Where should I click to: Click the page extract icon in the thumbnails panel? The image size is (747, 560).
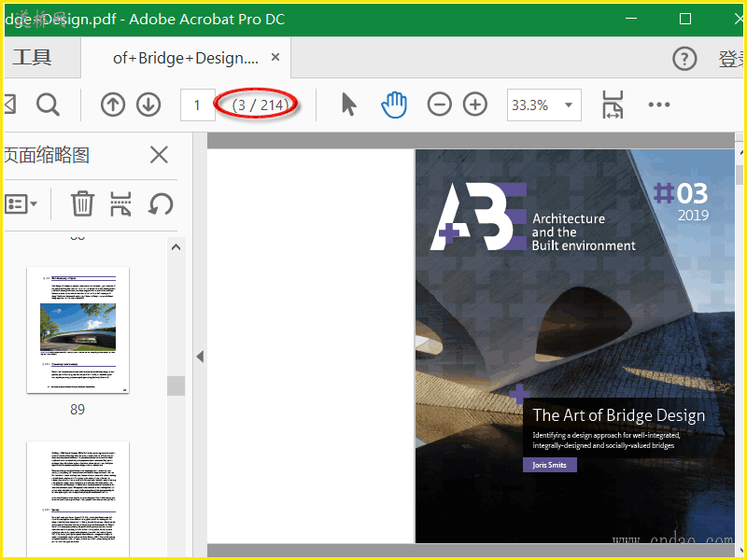pos(120,203)
